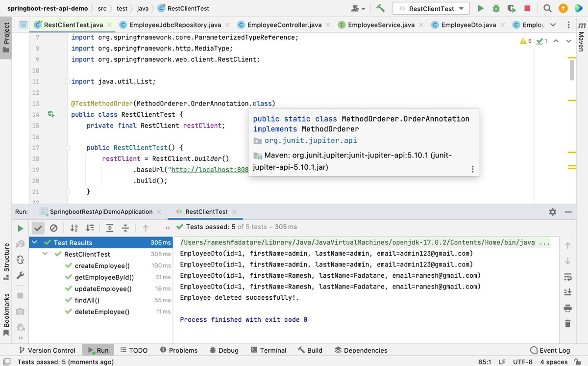The height and width of the screenshot is (366, 588).
Task: Click the orange IDE update arrow icon
Action: pos(563,8)
